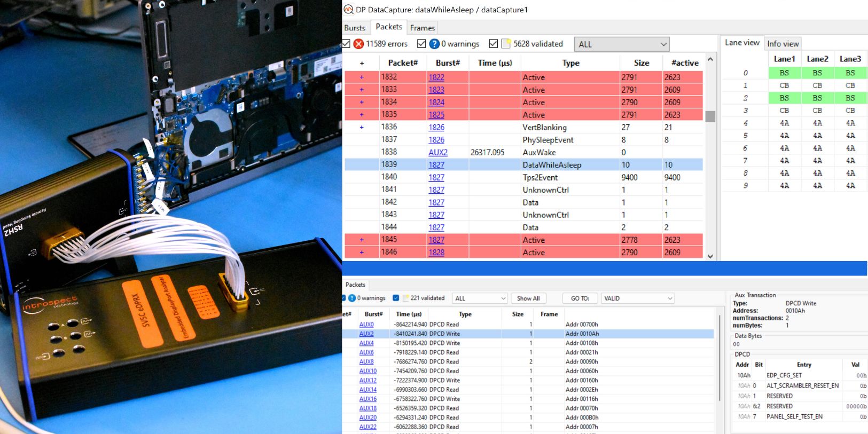The image size is (868, 434).
Task: Select the Tps2Event packet row
Action: (x=523, y=177)
